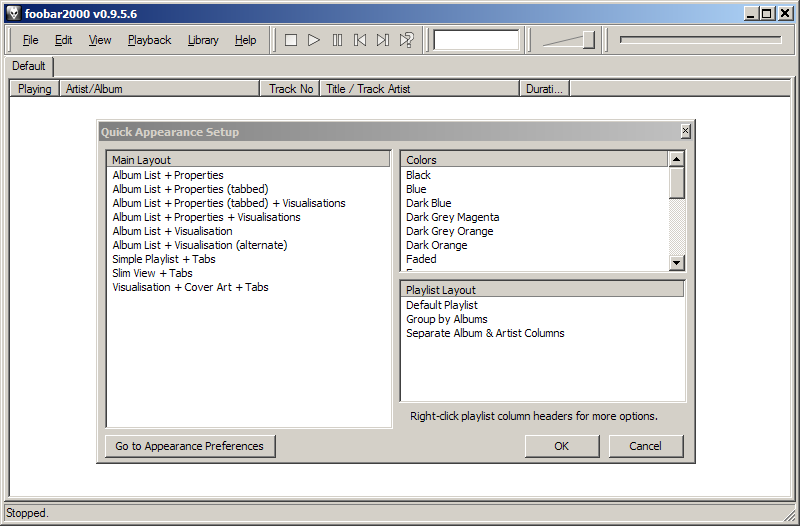Open the File menu
This screenshot has width=800, height=526.
[x=31, y=40]
